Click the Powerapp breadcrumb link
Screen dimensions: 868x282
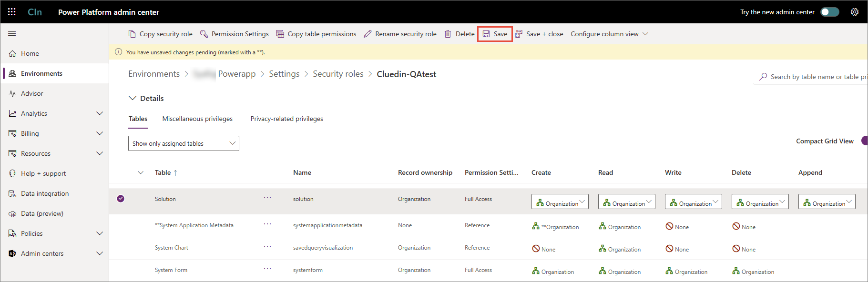pos(237,74)
